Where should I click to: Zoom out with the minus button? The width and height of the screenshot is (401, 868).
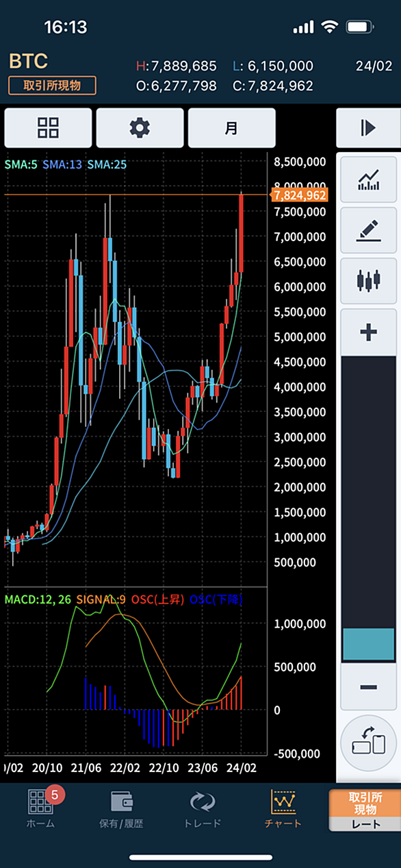pyautogui.click(x=368, y=687)
